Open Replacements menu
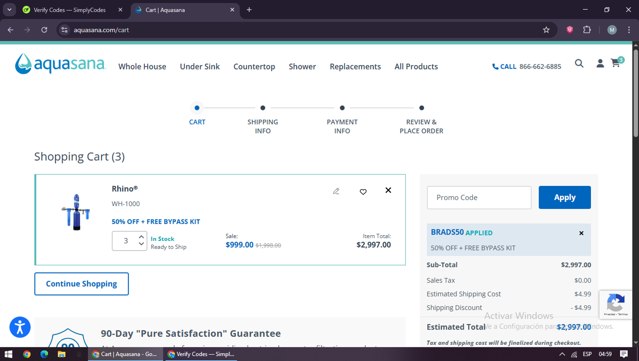 (355, 66)
